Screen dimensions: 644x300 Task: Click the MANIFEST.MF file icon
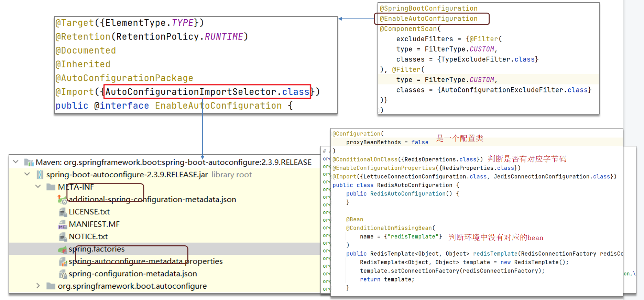click(x=62, y=224)
